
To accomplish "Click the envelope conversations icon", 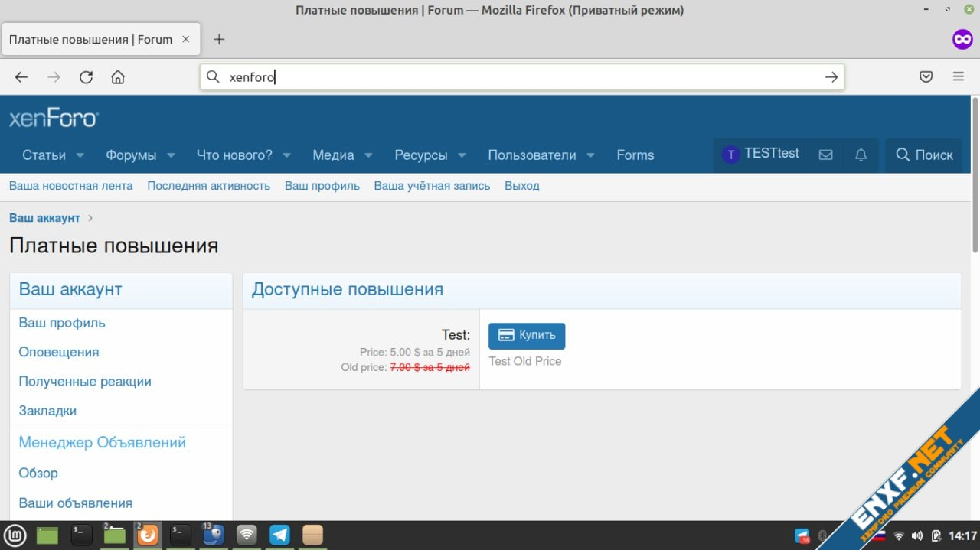I will (825, 155).
